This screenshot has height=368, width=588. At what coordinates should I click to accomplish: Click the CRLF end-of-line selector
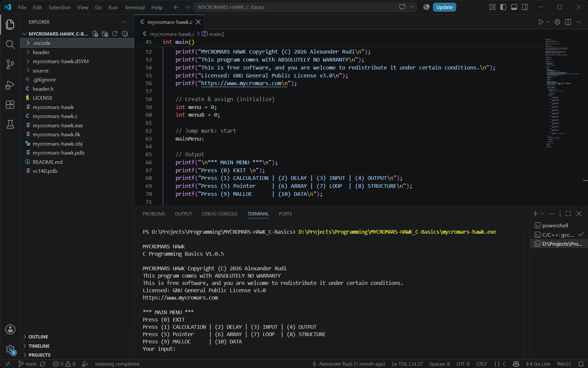click(482, 364)
